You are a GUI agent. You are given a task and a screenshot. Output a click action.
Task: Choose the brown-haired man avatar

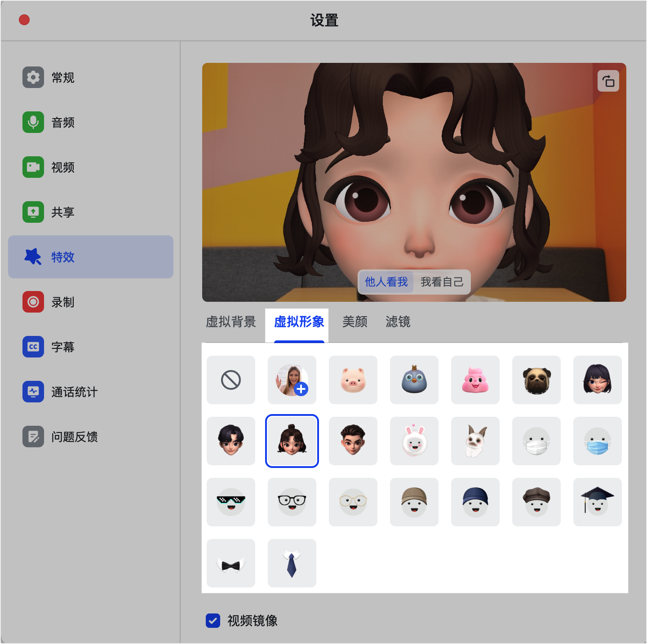pyautogui.click(x=353, y=441)
